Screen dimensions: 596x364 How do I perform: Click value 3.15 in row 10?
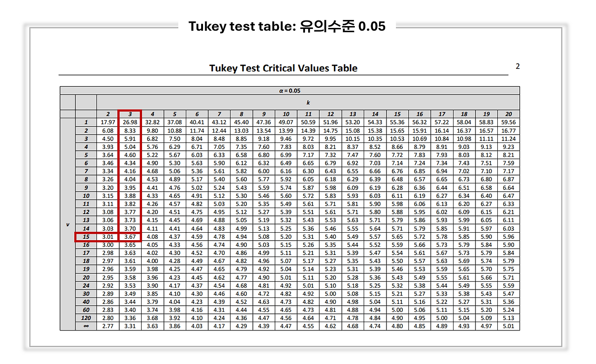point(108,196)
